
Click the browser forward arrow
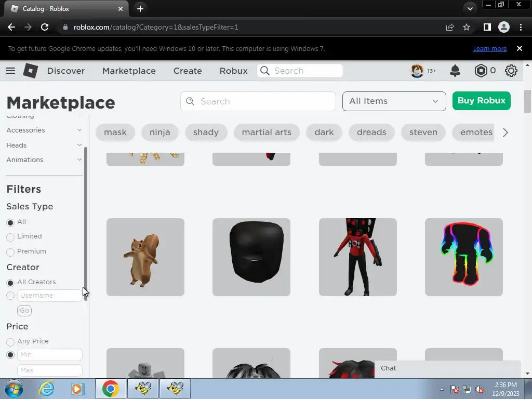(28, 27)
